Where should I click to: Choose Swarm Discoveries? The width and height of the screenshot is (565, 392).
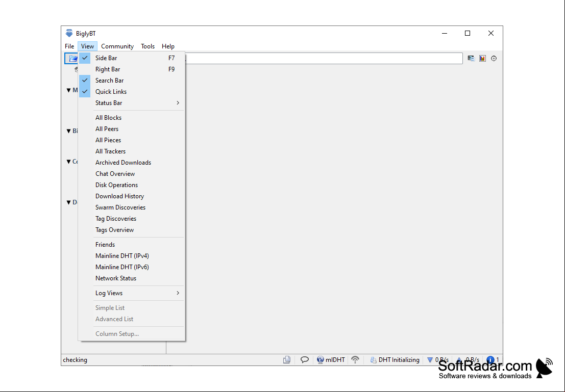coord(132,207)
